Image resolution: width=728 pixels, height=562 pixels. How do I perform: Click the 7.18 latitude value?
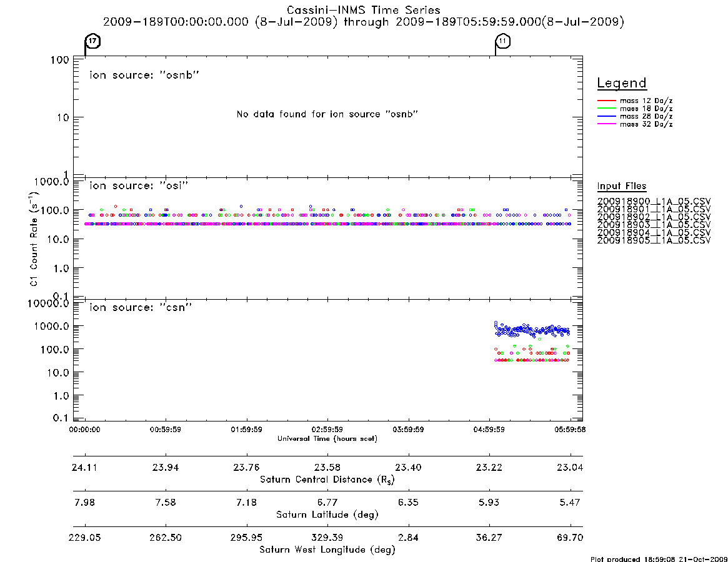click(x=247, y=503)
